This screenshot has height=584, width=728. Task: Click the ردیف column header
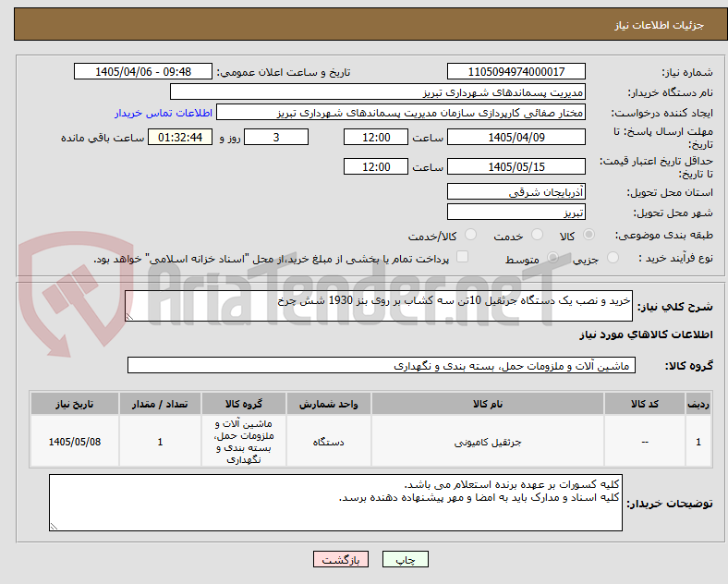click(698, 404)
